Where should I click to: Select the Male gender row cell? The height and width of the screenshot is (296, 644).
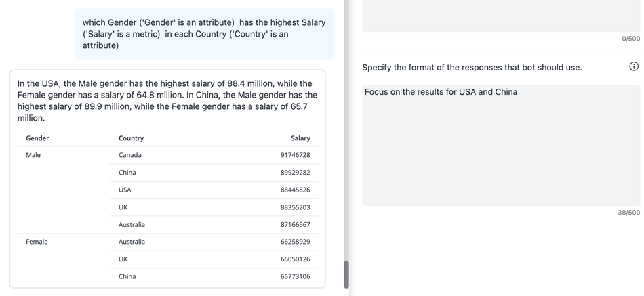[x=33, y=155]
